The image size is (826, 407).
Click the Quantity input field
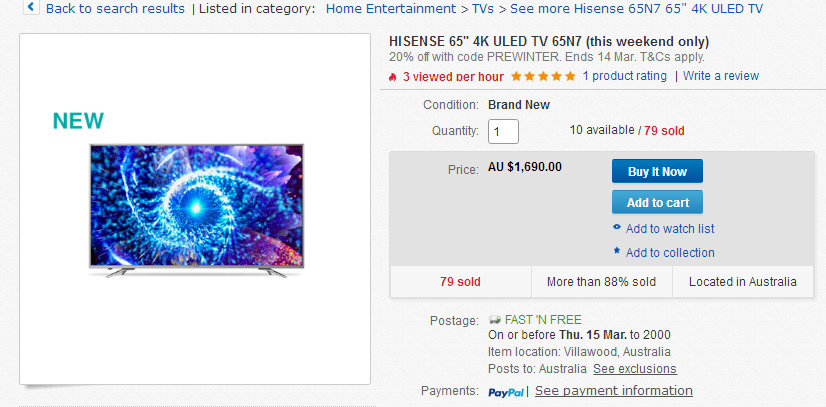coord(503,131)
